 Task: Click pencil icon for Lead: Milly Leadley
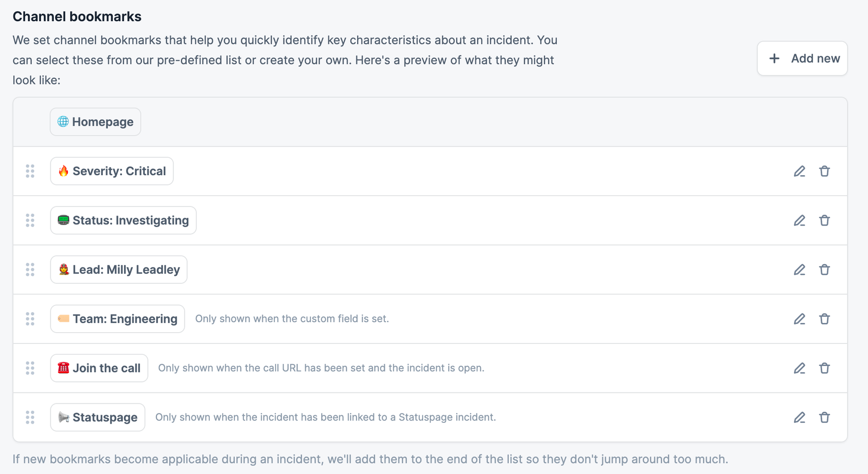click(x=799, y=270)
